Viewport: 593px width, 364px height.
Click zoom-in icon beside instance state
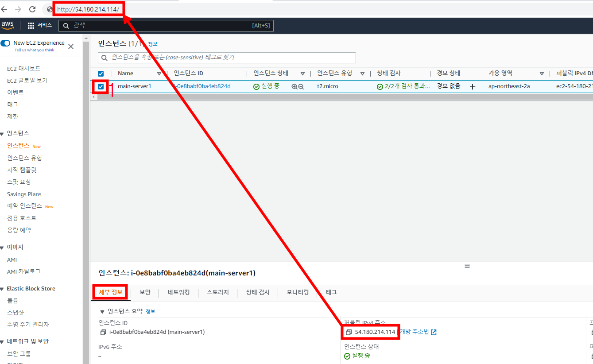294,86
